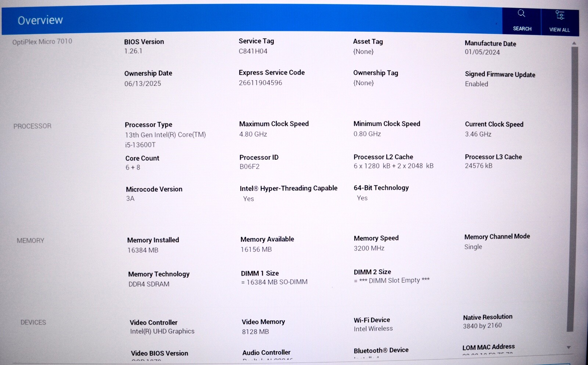Select Video Memory 8128 MB
The height and width of the screenshot is (365, 588).
[x=255, y=332]
